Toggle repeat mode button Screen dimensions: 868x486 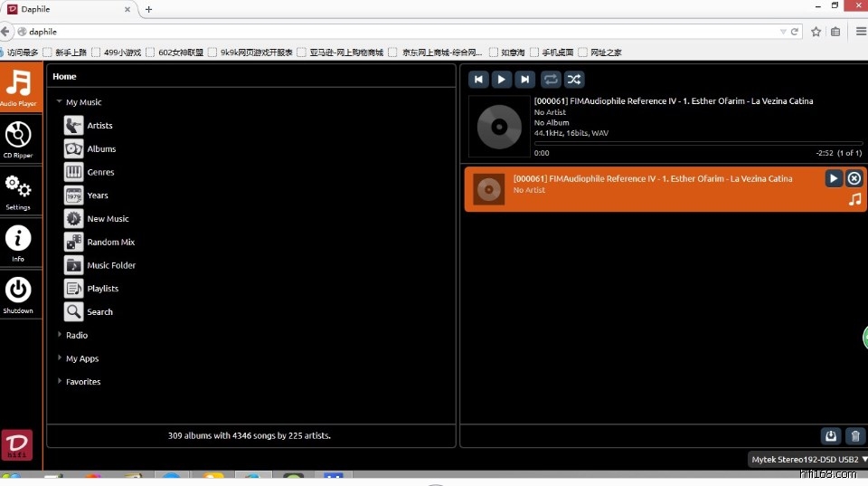tap(551, 80)
